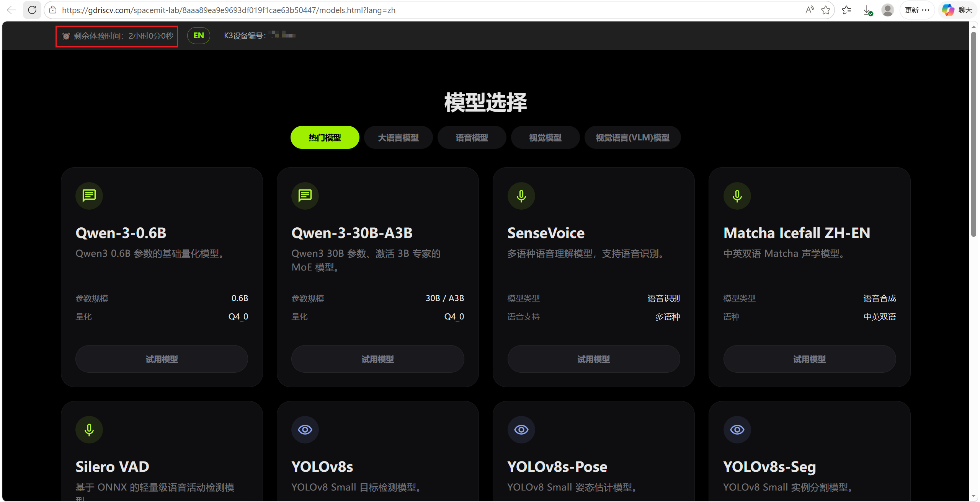The width and height of the screenshot is (980, 502).
Task: Click the 中英双语 value in Matcha card
Action: (x=880, y=316)
